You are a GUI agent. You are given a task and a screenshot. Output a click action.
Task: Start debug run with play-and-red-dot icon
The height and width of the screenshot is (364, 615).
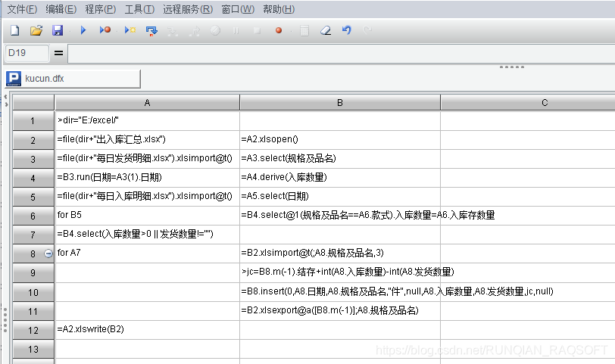(105, 30)
